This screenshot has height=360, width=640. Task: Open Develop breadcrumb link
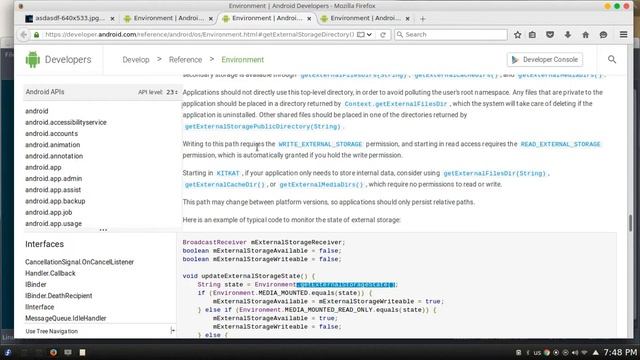tap(136, 60)
